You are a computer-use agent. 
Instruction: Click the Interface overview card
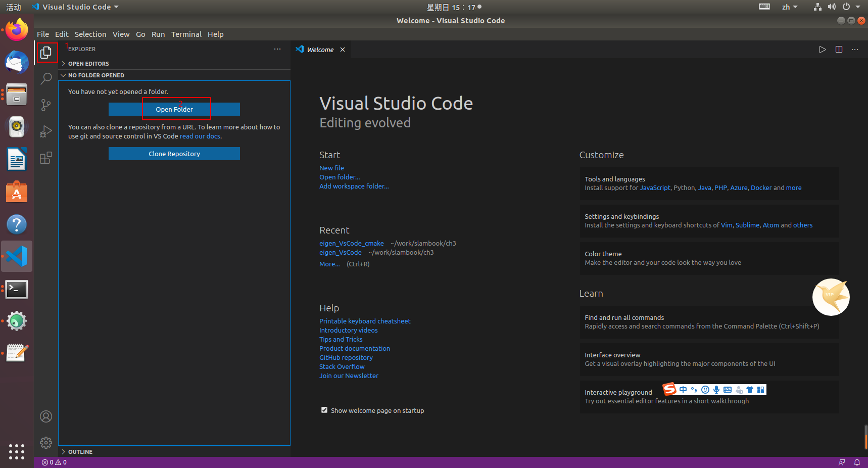(x=709, y=359)
